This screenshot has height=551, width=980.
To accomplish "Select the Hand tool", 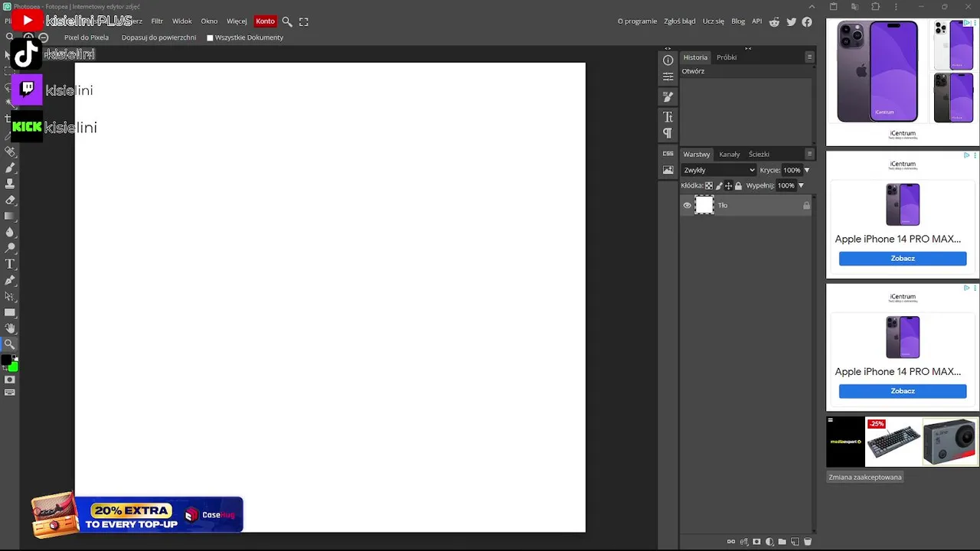I will [10, 328].
